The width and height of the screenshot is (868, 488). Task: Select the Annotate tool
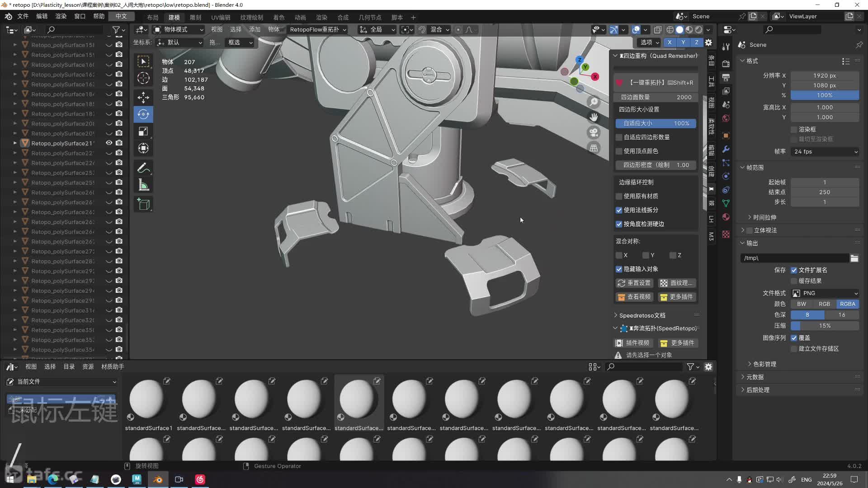coord(143,168)
